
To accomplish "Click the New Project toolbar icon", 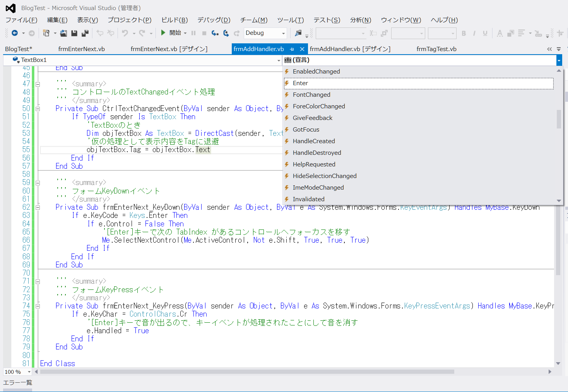I will click(x=46, y=33).
